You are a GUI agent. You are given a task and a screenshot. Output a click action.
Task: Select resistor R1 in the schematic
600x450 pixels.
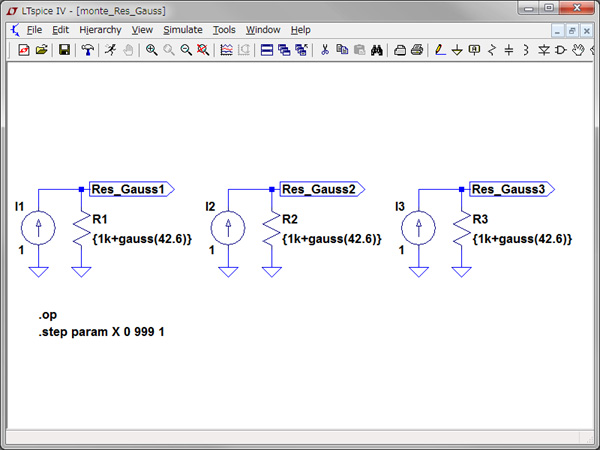(x=83, y=232)
